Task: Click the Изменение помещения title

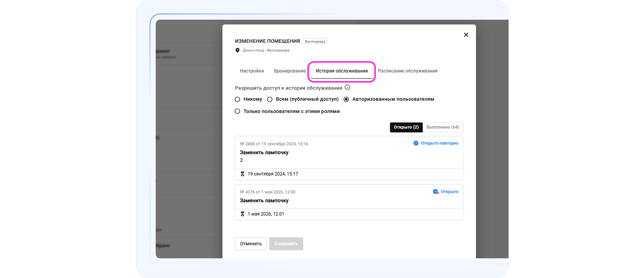Action: 267,41
